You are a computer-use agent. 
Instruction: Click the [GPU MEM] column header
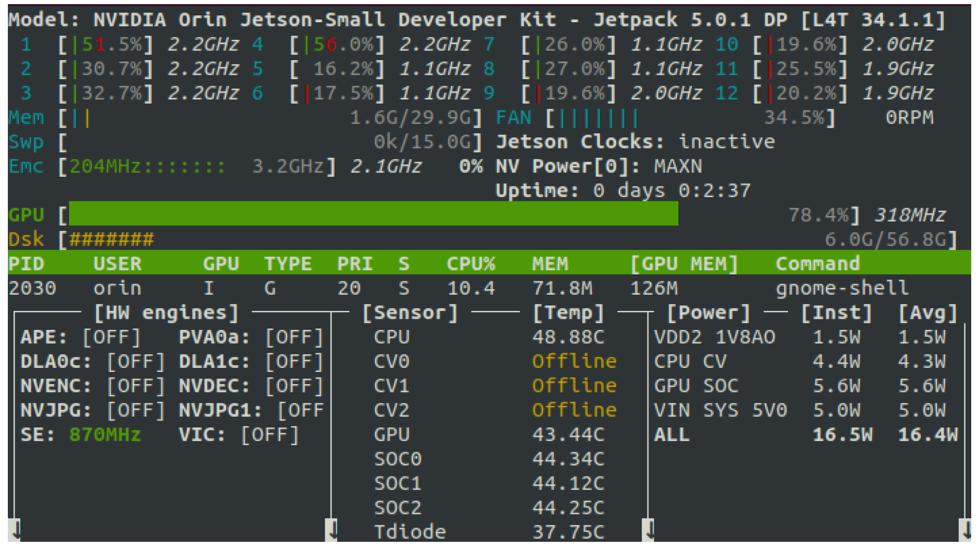(x=684, y=263)
